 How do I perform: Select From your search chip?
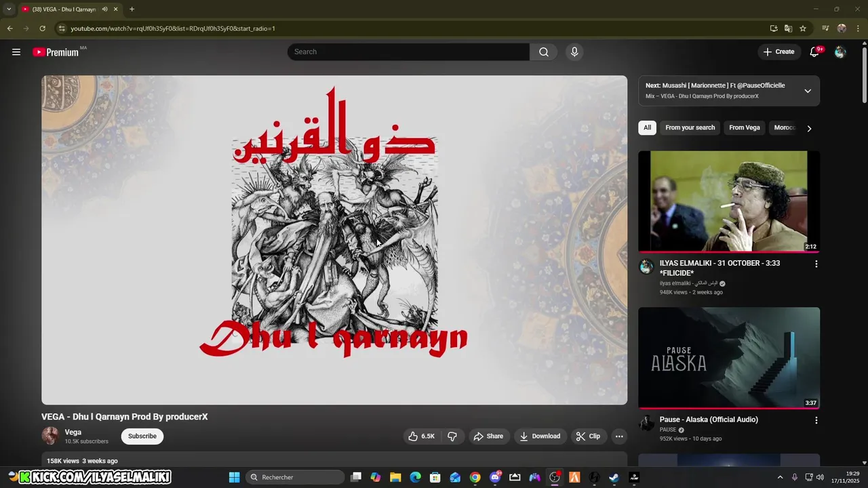(690, 127)
